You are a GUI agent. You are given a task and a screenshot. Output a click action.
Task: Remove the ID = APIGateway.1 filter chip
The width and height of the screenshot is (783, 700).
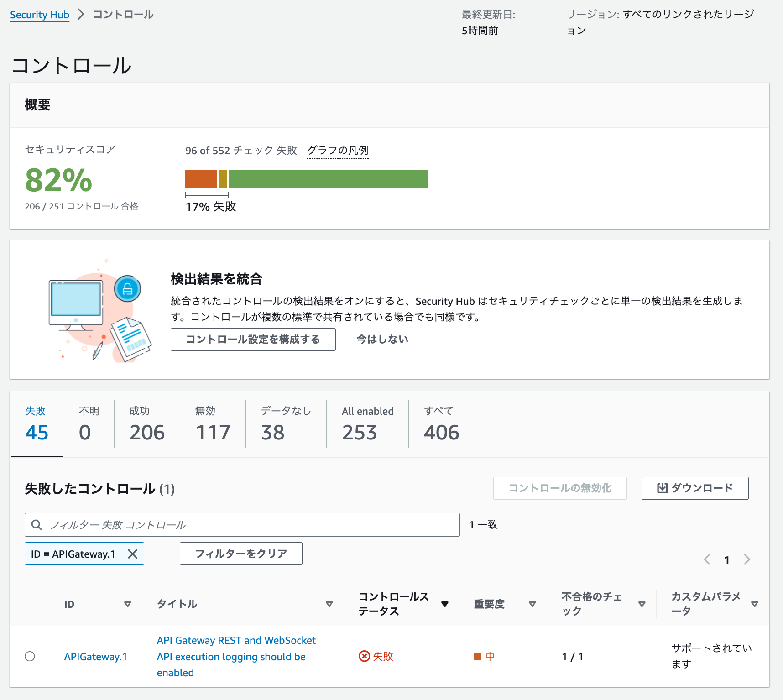(133, 554)
